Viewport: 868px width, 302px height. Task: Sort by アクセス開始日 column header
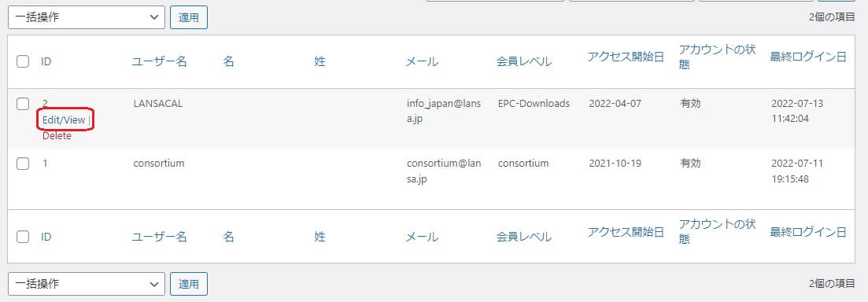[626, 57]
